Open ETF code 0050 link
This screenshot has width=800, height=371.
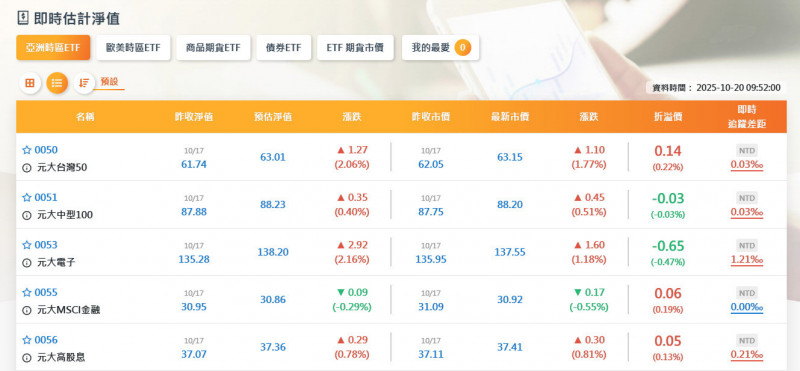(46, 150)
